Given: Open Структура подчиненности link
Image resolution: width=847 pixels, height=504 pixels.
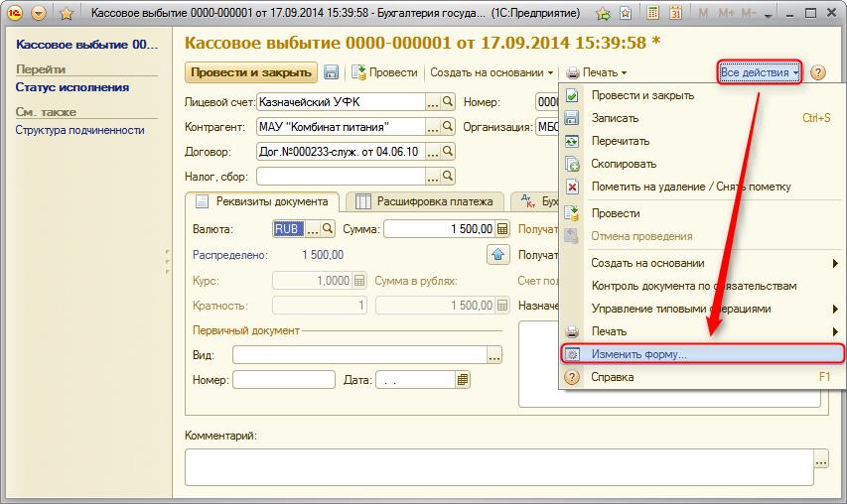Looking at the screenshot, I should tap(80, 130).
